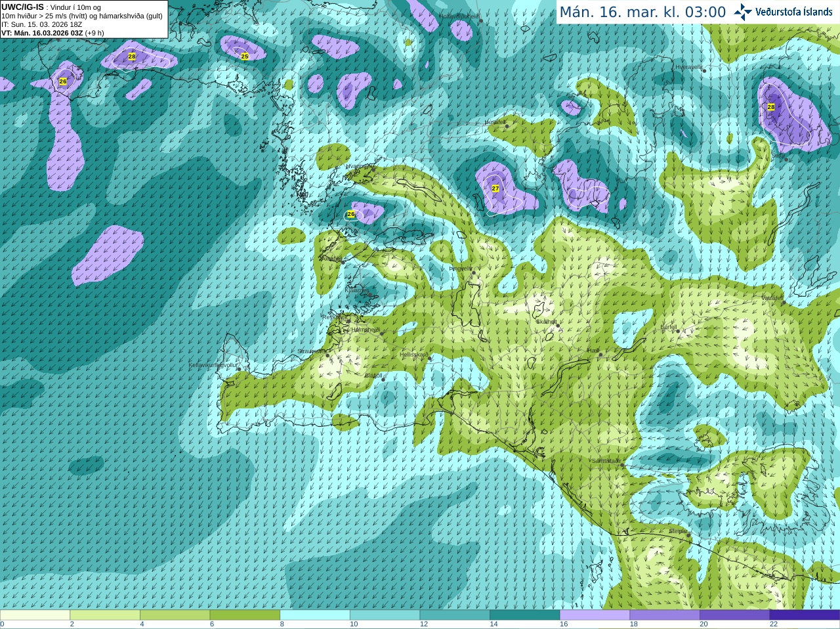Click the Akrafjall station label

tap(330, 259)
